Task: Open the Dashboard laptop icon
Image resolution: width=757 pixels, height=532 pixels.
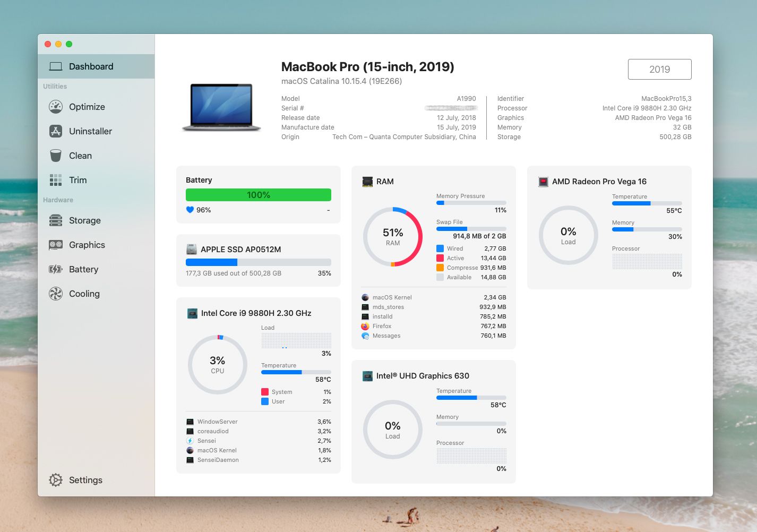Action: 56,66
